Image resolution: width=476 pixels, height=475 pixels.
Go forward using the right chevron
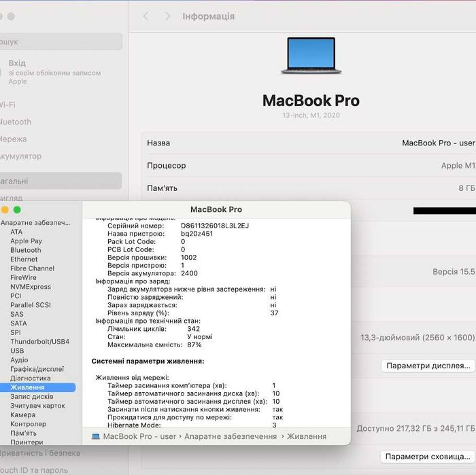(x=167, y=16)
